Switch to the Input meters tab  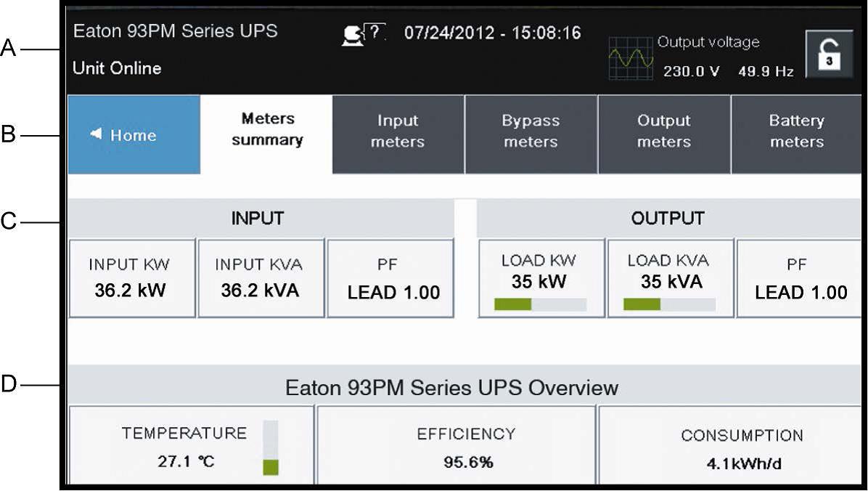coord(398,134)
